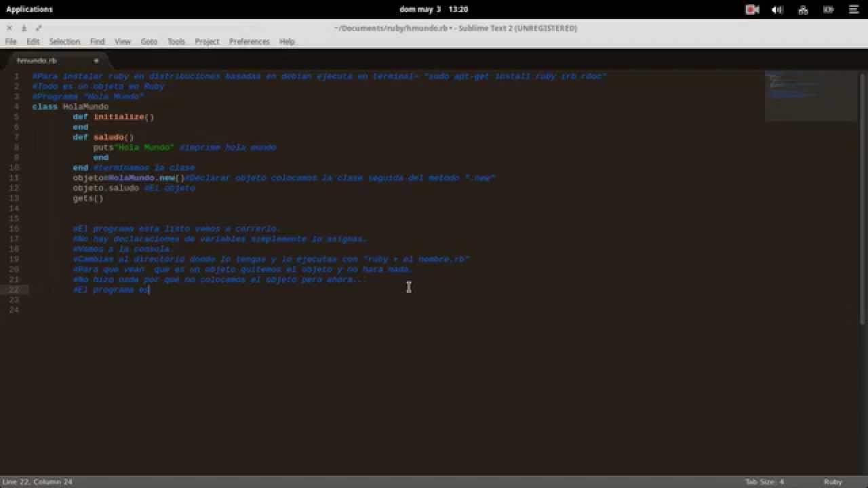Screen dimensions: 868x488
Task: Open the date and time indicator
Action: [434, 9]
